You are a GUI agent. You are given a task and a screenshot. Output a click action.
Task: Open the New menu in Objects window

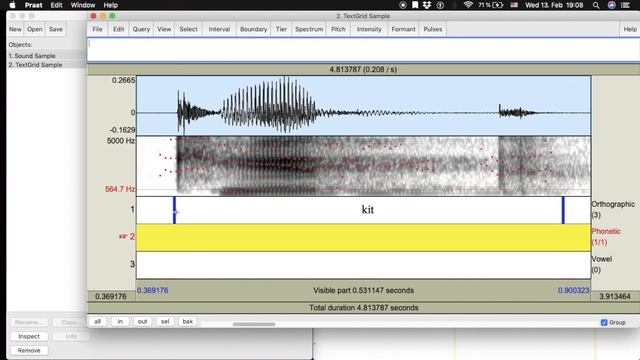(x=15, y=29)
